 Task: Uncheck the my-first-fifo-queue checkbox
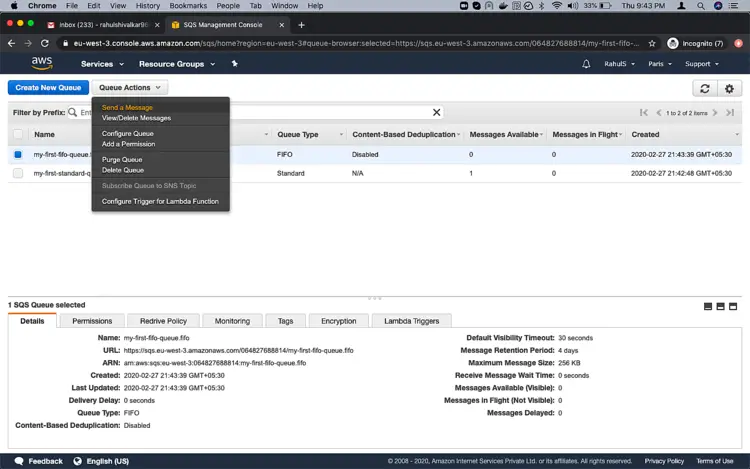point(18,155)
